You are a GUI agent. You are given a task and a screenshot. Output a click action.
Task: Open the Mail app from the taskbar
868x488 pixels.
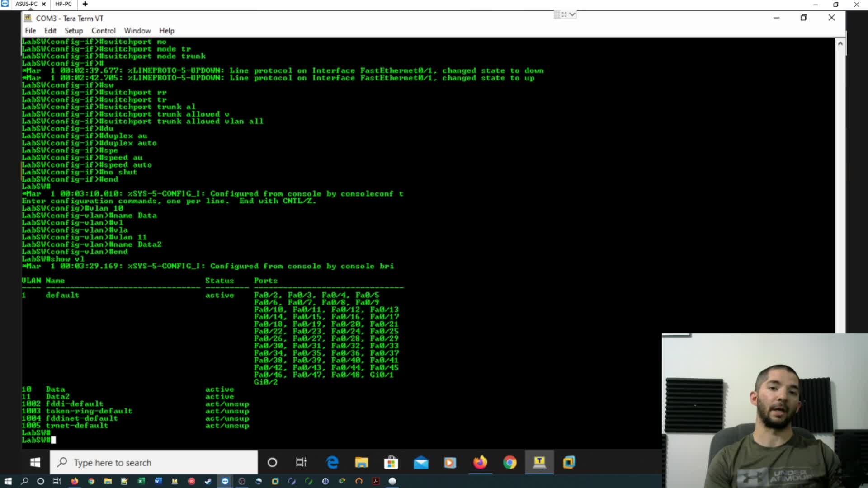coord(421,462)
